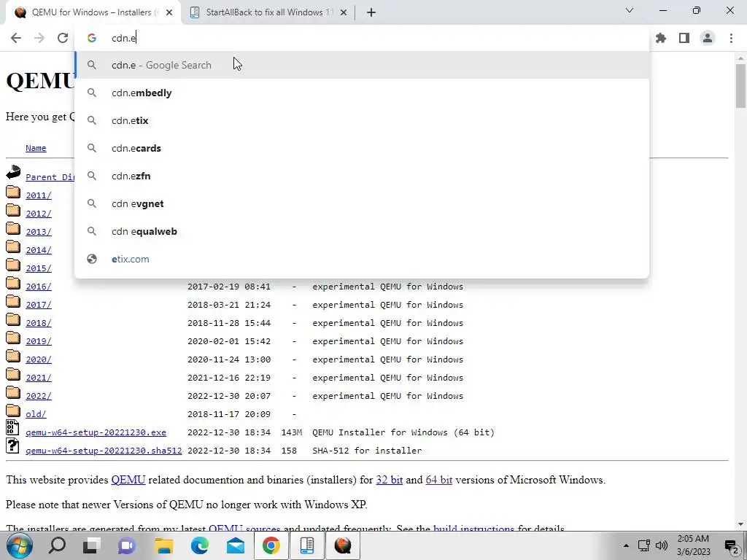The image size is (747, 560).
Task: Click the folder icon beside 2016/
Action: (13, 284)
